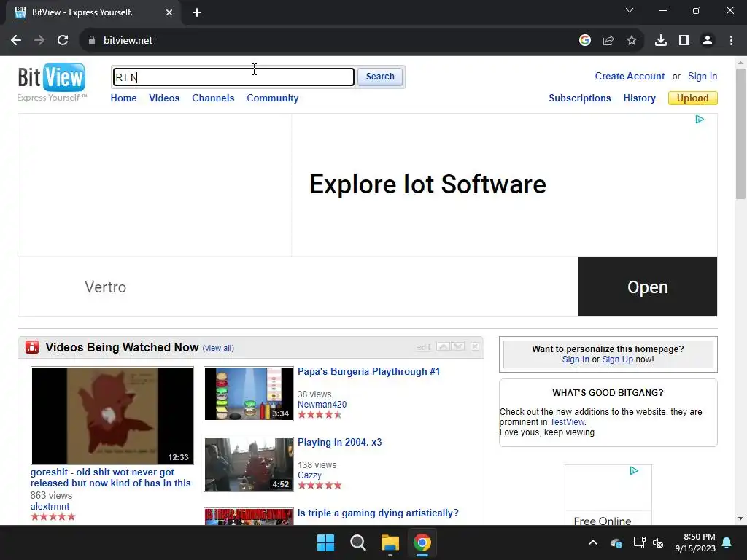This screenshot has width=747, height=560.
Task: Click Sign In in personalize box
Action: point(576,359)
